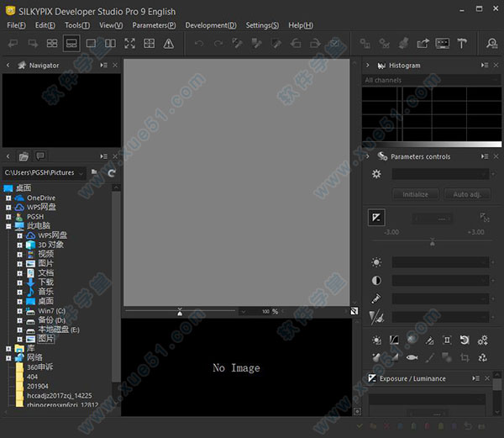Select single preview mode icon
Viewport: 504px width, 438px height.
coord(91,44)
